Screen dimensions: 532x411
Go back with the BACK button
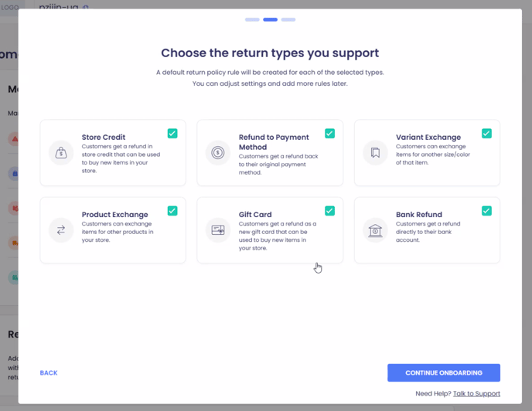pyautogui.click(x=49, y=373)
